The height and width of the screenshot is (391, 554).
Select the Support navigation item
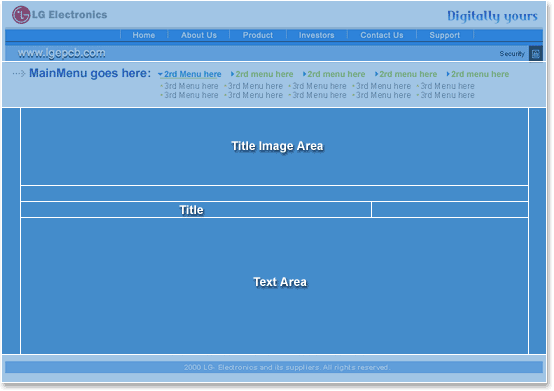[444, 35]
